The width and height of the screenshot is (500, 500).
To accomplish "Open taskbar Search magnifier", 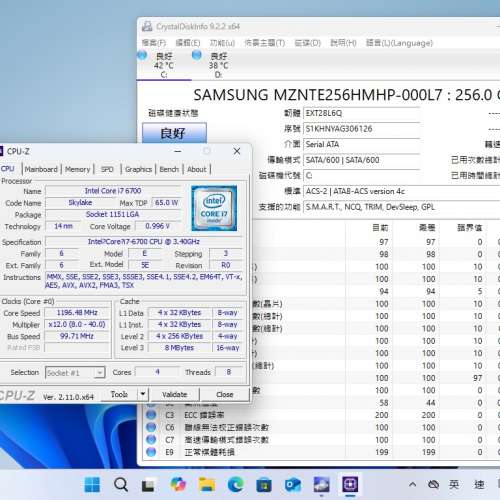I will coord(121,484).
